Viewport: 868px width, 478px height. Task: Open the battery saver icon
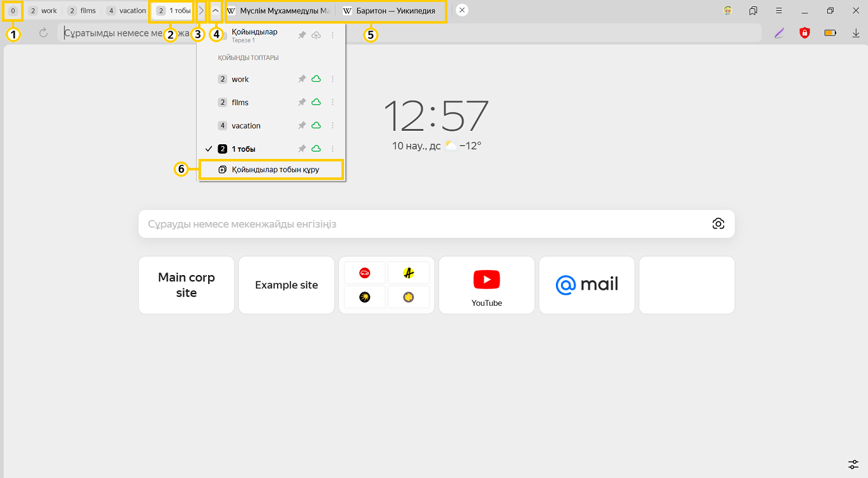pyautogui.click(x=830, y=33)
